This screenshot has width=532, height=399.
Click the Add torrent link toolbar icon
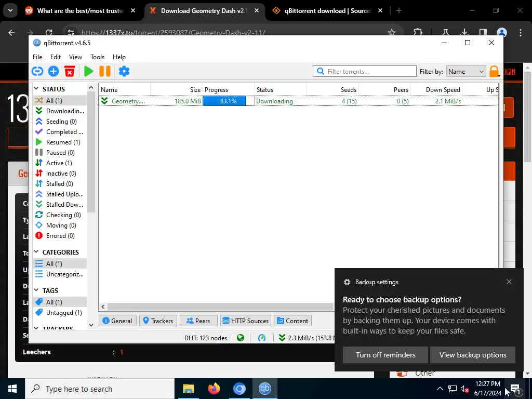tap(37, 71)
